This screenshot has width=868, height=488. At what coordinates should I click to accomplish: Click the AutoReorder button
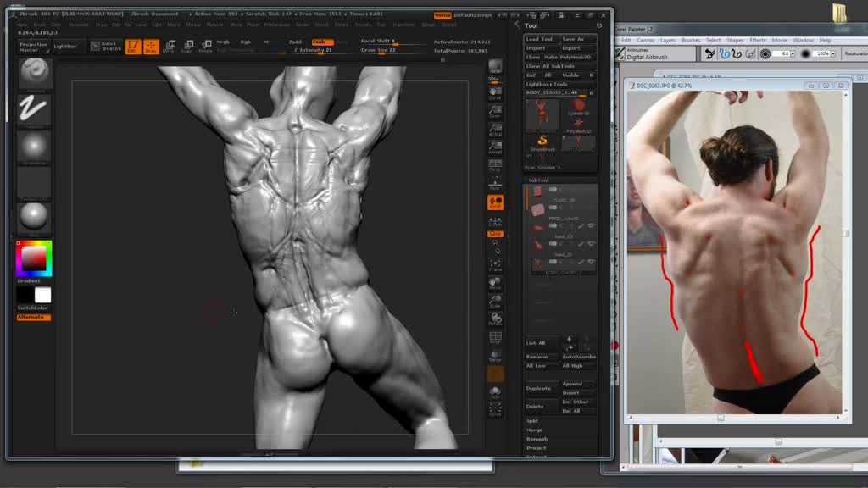[578, 357]
